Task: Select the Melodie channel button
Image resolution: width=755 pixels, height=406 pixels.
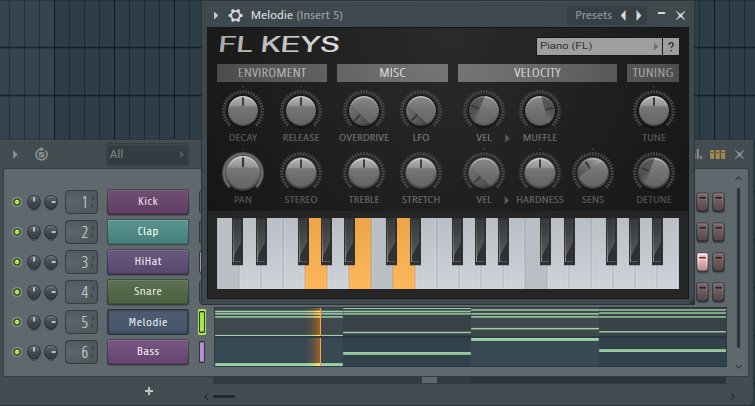Action: 148,322
